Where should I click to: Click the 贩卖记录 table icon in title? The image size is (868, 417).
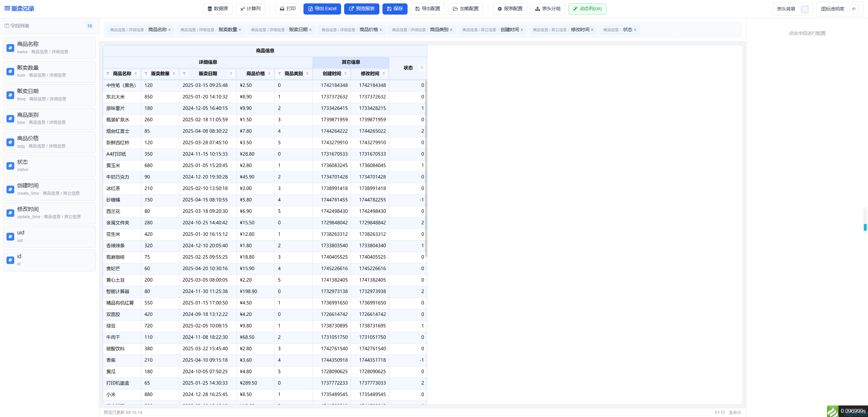pyautogui.click(x=7, y=8)
